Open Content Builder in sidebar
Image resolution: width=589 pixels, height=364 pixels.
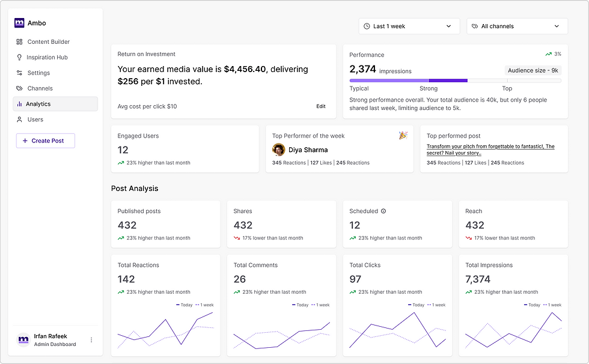[x=55, y=41]
